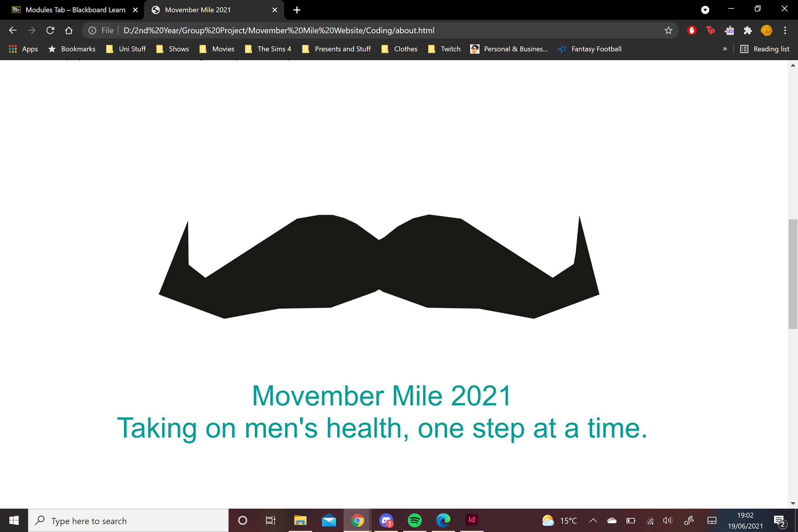Viewport: 798px width, 532px height.
Task: Open the Extensions puzzle piece menu
Action: click(x=748, y=30)
